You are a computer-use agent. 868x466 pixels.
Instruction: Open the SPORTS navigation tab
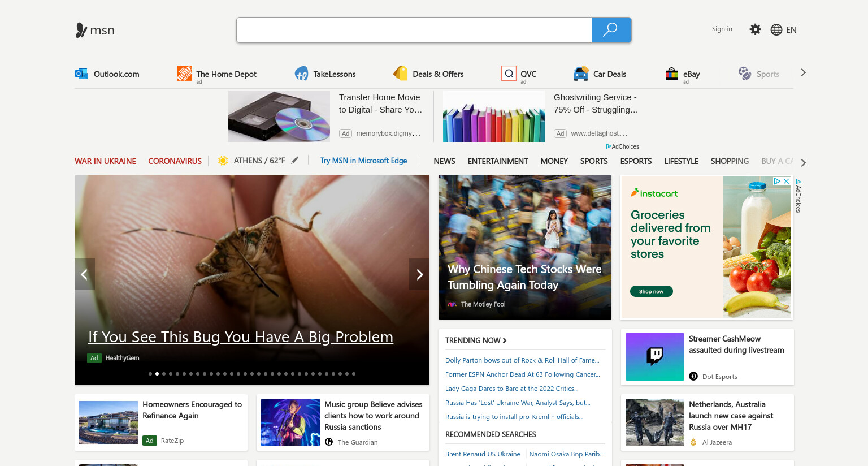594,161
